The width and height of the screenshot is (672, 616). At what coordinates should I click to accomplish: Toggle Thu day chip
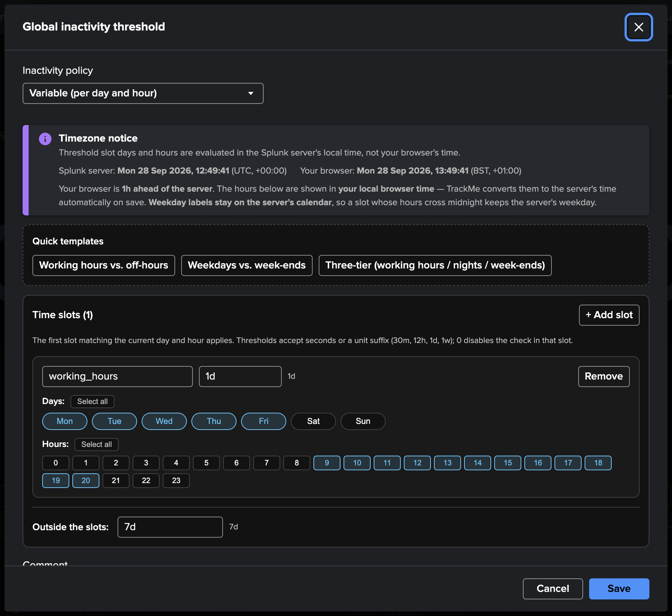(214, 421)
